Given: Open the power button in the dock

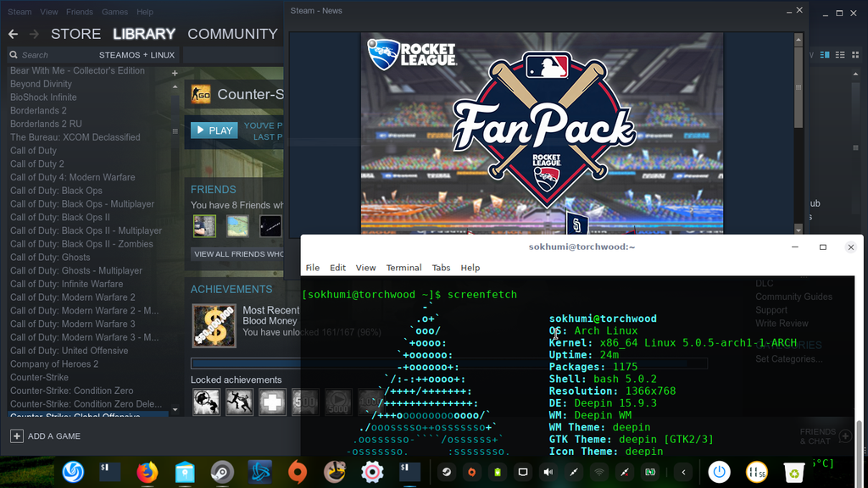Looking at the screenshot, I should 719,472.
